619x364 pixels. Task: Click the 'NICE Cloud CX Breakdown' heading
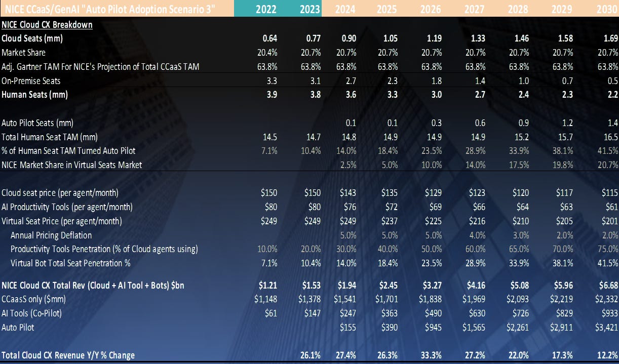(47, 24)
